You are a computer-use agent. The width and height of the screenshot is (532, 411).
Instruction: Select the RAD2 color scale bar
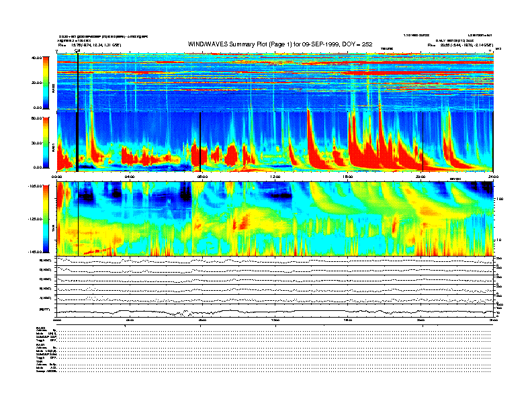pos(46,83)
